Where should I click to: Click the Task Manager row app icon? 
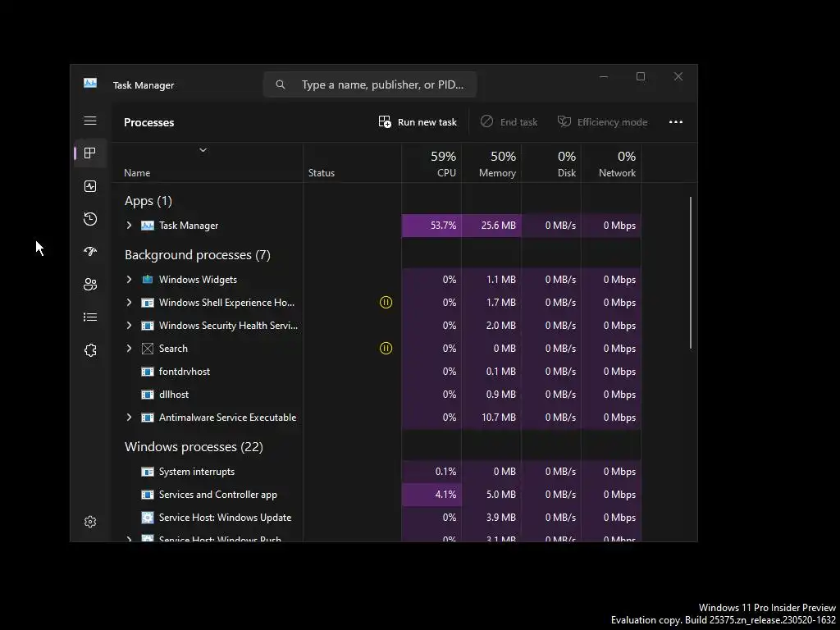[x=148, y=226]
